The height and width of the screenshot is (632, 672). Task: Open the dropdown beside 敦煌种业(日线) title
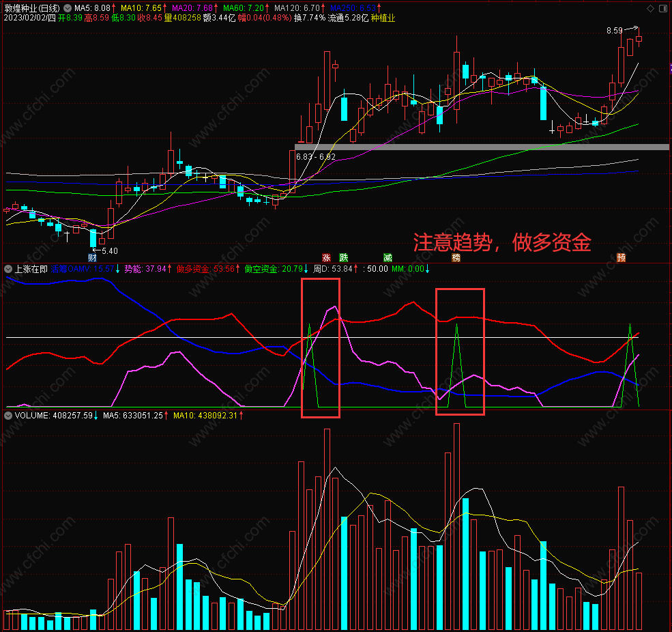coord(68,8)
